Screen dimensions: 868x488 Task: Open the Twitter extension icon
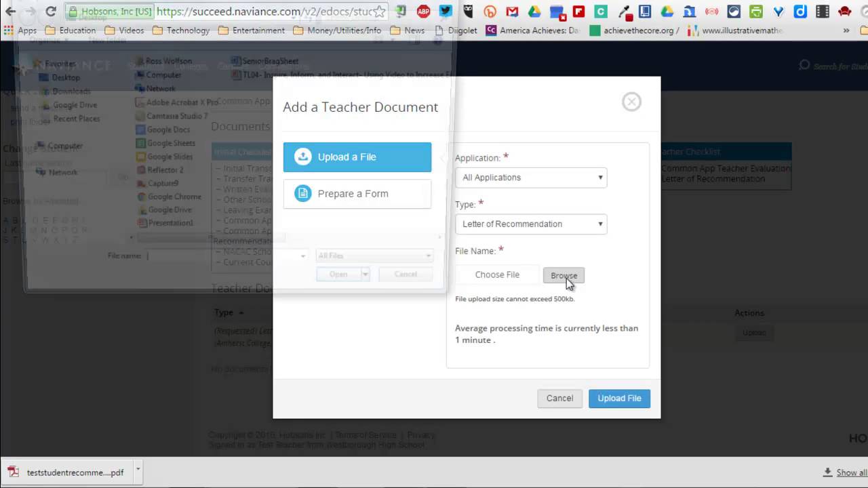point(446,11)
